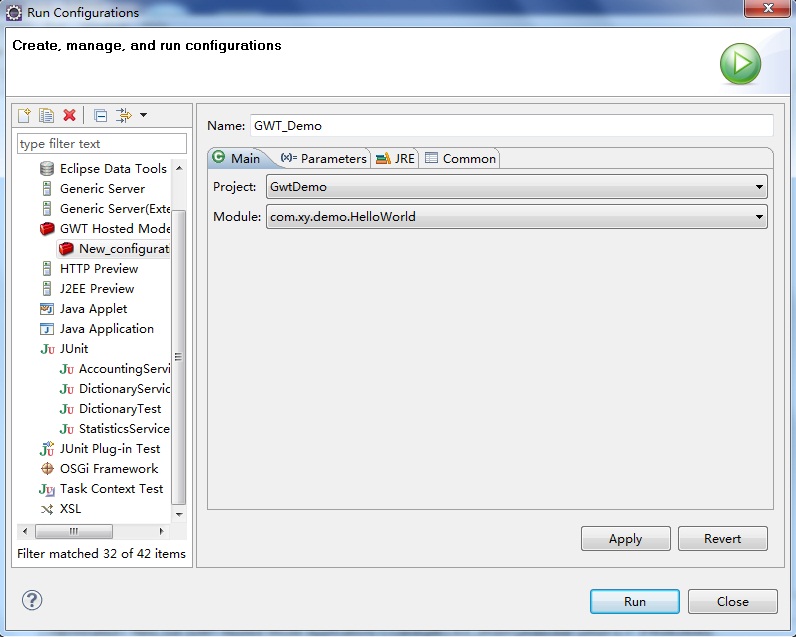The width and height of the screenshot is (796, 637).
Task: Click the Revert button
Action: (x=722, y=539)
